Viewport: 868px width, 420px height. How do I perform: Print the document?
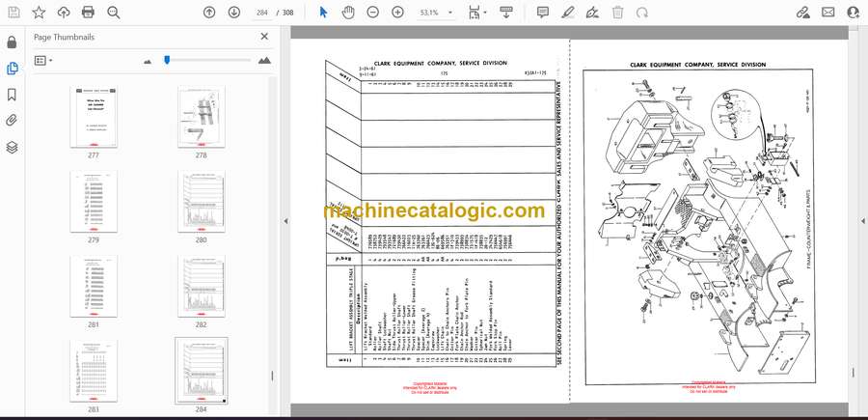tap(88, 13)
